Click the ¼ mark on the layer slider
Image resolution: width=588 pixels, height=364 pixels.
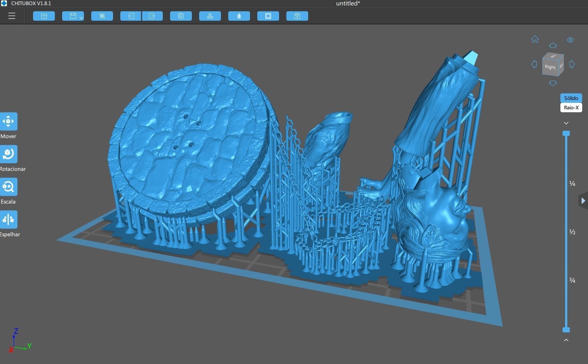click(572, 183)
